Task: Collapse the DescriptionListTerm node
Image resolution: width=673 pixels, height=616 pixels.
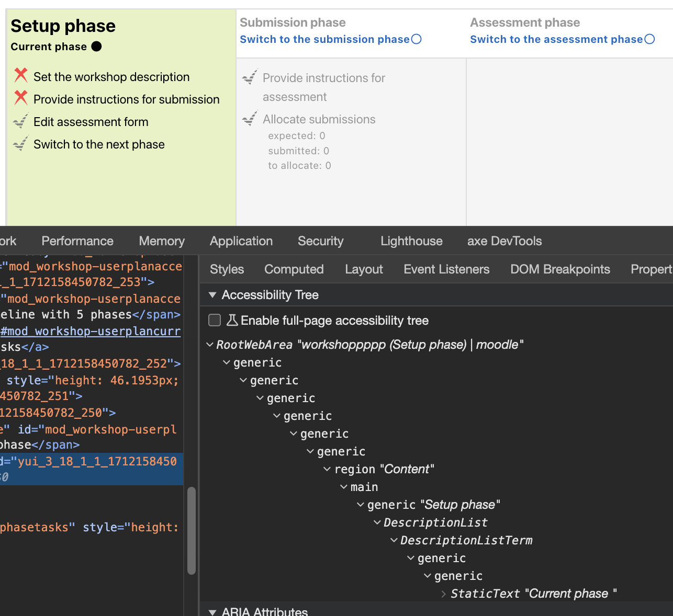Action: pos(394,540)
